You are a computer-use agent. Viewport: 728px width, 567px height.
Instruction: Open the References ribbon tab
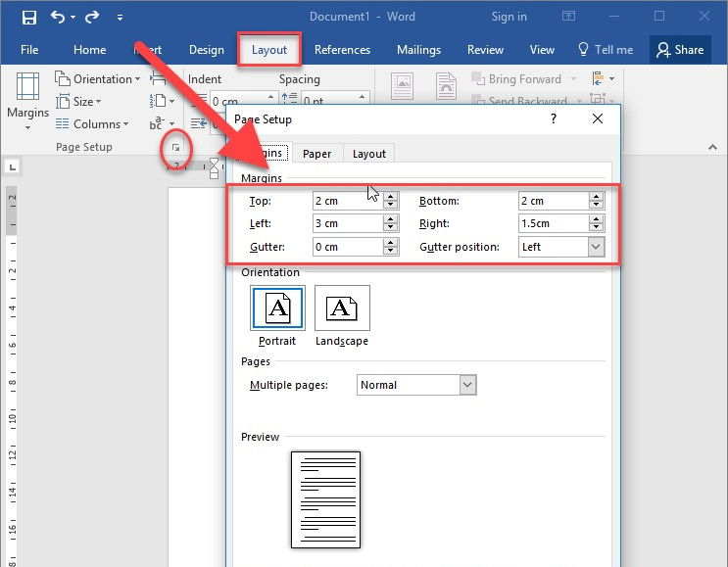(342, 50)
